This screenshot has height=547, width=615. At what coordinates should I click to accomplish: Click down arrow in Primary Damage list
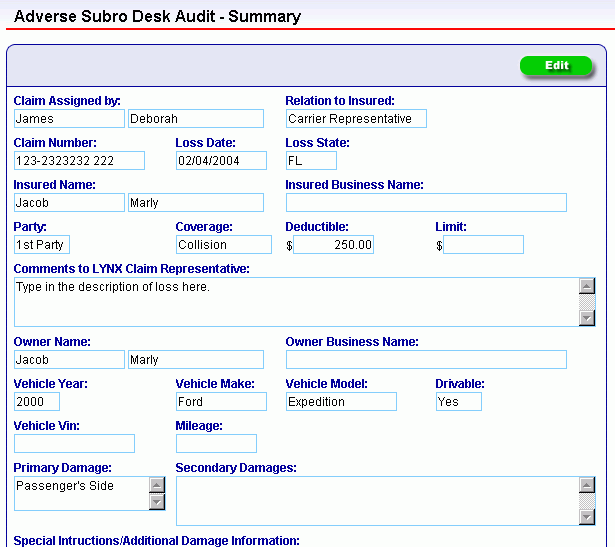tap(157, 502)
